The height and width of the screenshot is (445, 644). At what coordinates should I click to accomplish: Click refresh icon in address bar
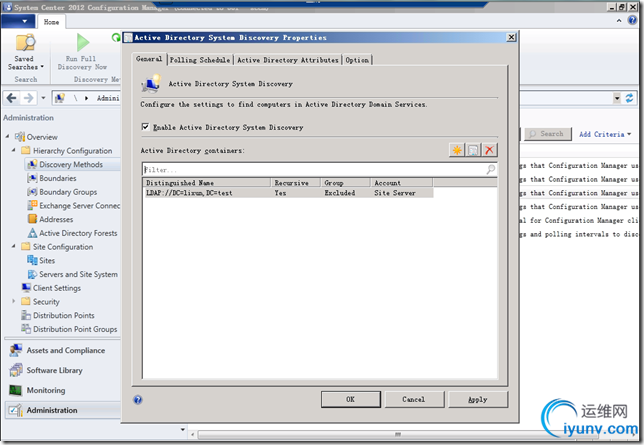[x=629, y=98]
